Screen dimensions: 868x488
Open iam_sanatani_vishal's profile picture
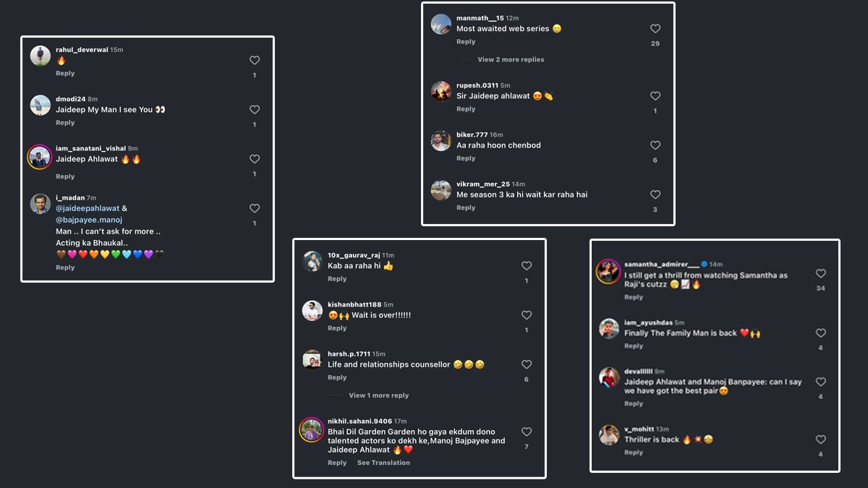(41, 157)
